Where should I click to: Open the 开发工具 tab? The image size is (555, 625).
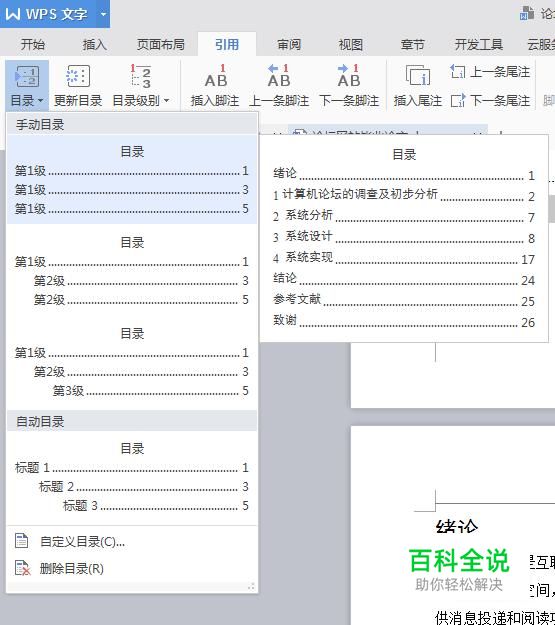tap(478, 44)
